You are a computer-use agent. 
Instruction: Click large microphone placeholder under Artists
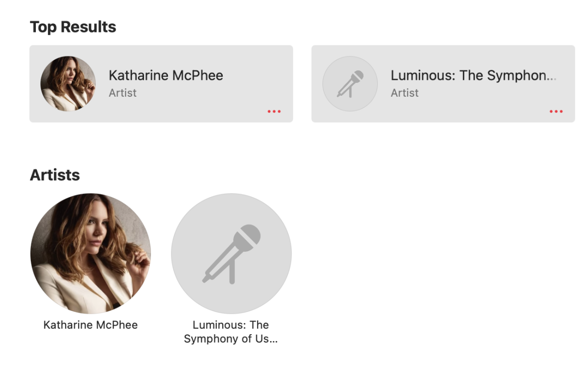(231, 253)
